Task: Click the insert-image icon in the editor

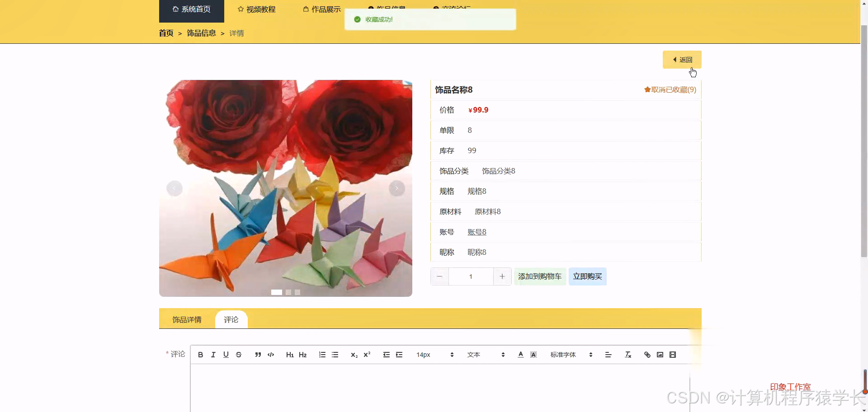Action: point(660,355)
